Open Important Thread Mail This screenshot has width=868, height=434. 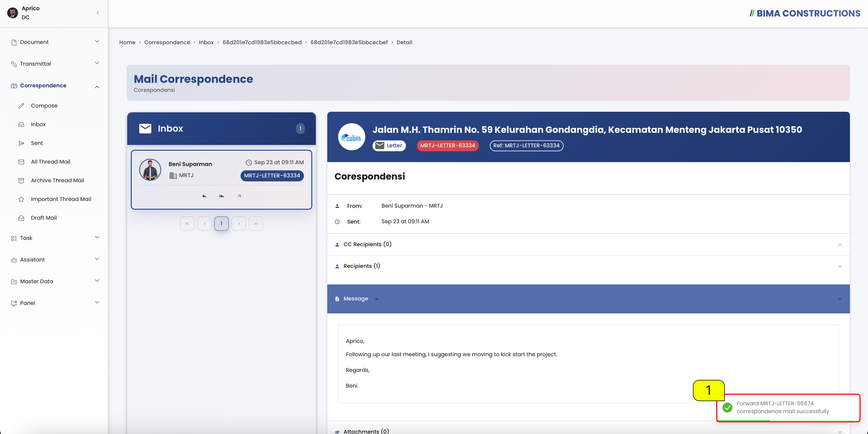[x=61, y=199]
